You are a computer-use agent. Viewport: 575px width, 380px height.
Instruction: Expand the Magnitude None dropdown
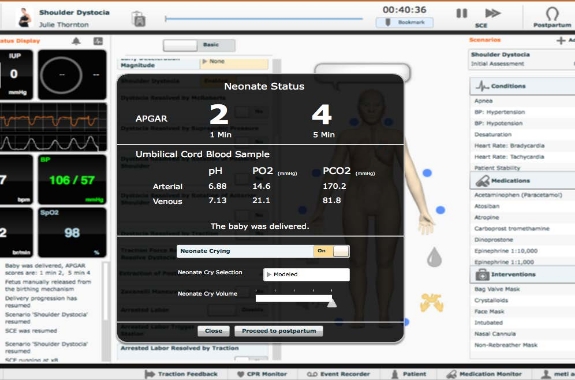point(234,62)
